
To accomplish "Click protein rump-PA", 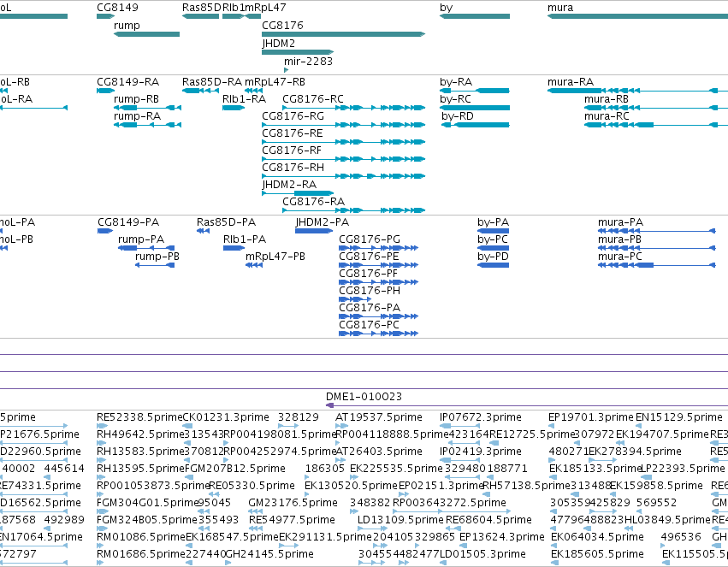I will tap(141, 239).
